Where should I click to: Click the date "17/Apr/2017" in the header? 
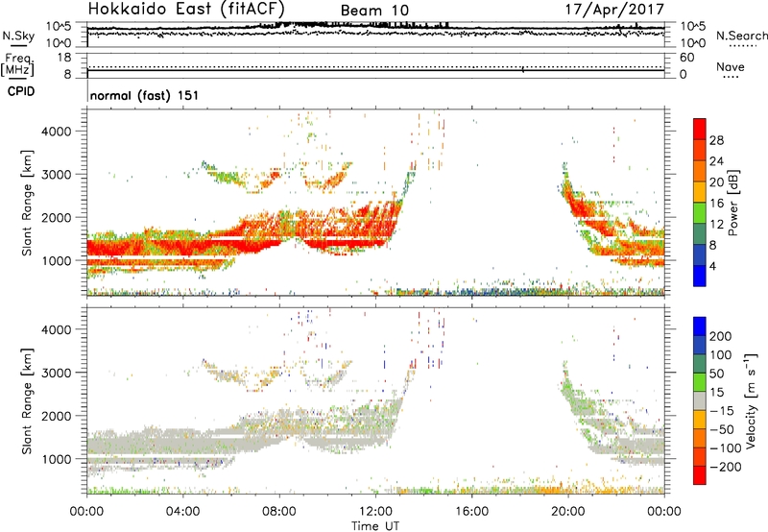[x=614, y=10]
